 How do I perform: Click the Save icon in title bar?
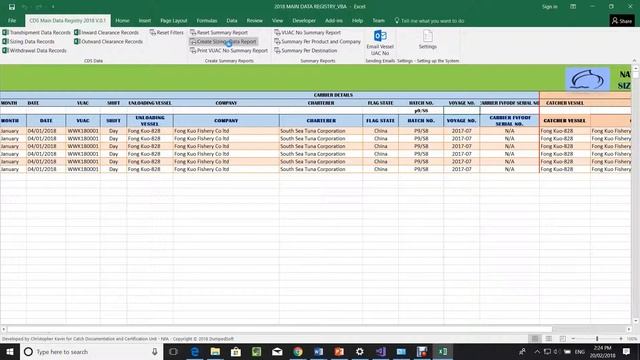pyautogui.click(x=12, y=7)
